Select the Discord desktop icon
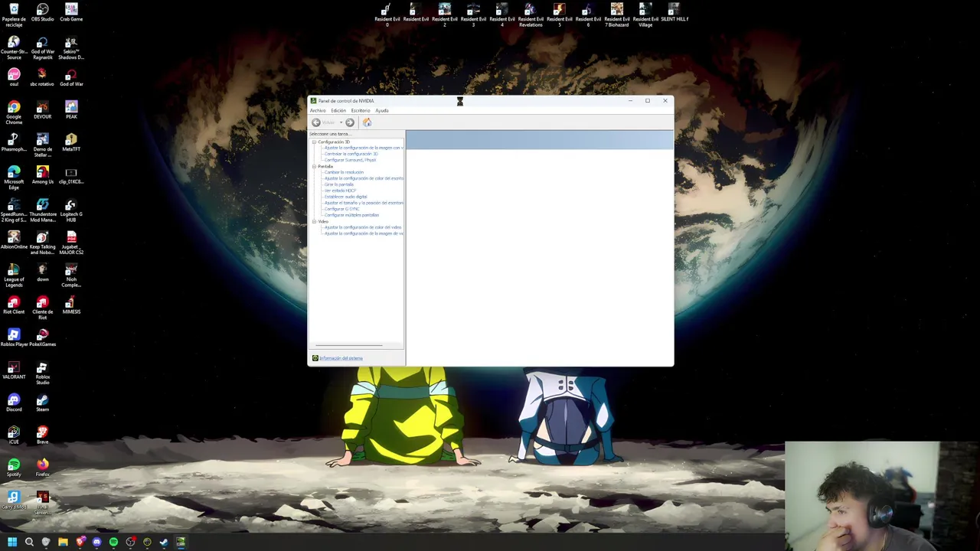Screen dimensions: 980x551 (14, 403)
